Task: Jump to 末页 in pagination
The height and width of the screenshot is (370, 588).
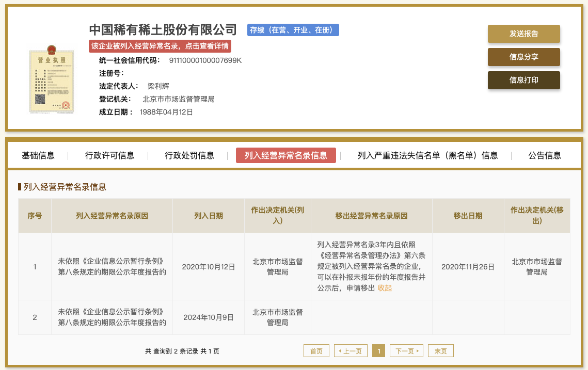Action: [x=441, y=351]
